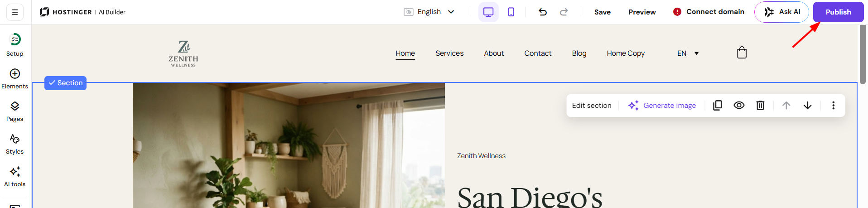The height and width of the screenshot is (208, 868).
Task: Open the English language dropdown
Action: (x=429, y=12)
